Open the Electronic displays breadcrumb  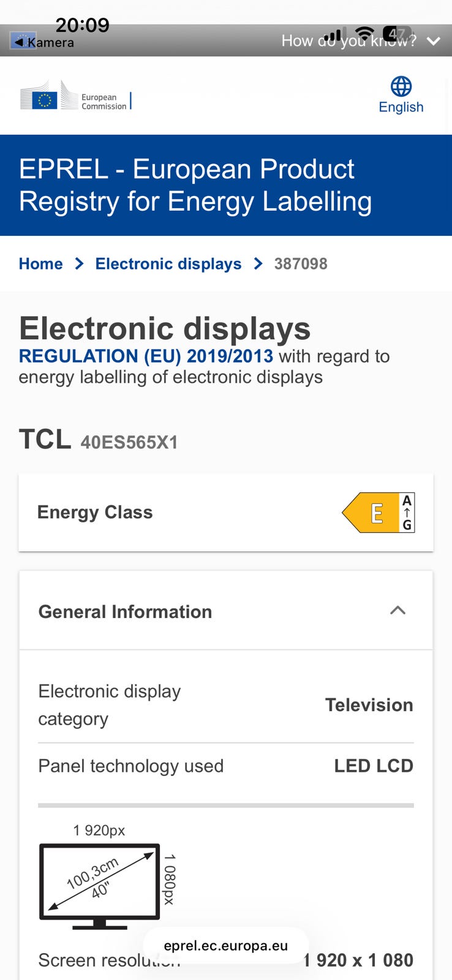168,264
